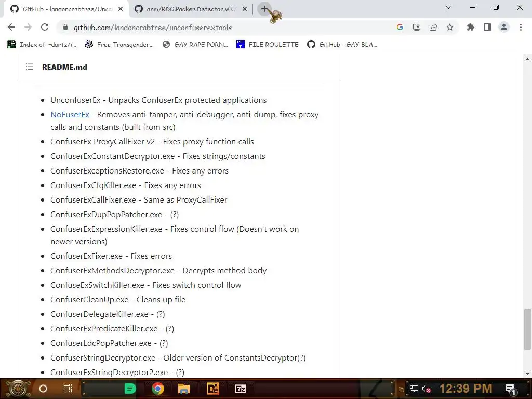Open green notes app on taskbar
This screenshot has width=532, height=399.
[x=130, y=389]
